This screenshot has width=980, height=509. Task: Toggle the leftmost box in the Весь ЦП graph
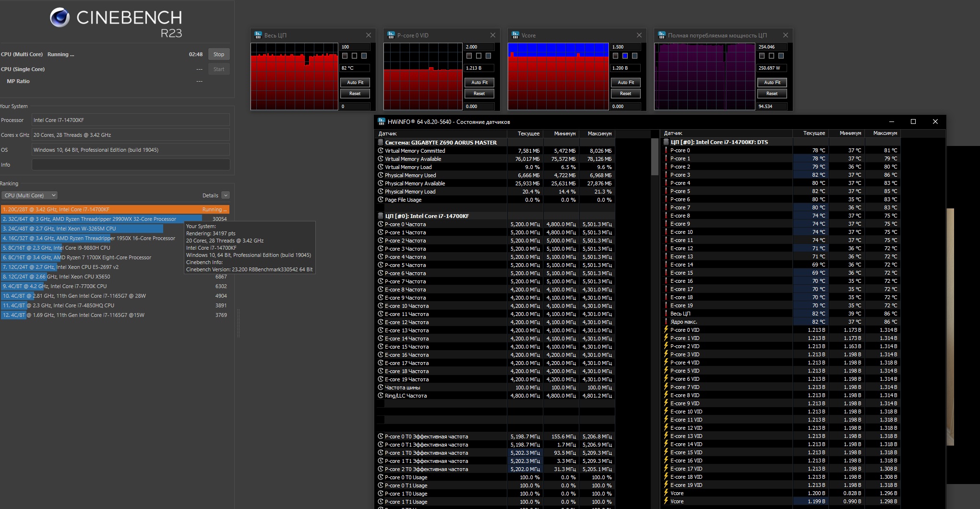(x=345, y=56)
